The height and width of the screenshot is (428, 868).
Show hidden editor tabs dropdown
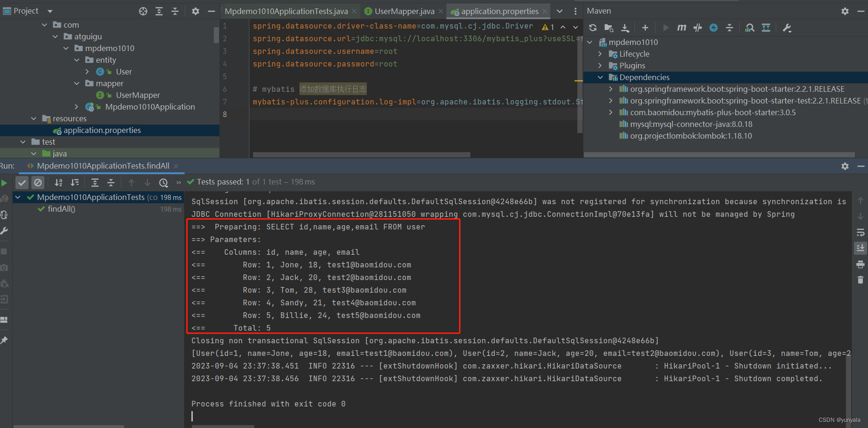coord(560,11)
